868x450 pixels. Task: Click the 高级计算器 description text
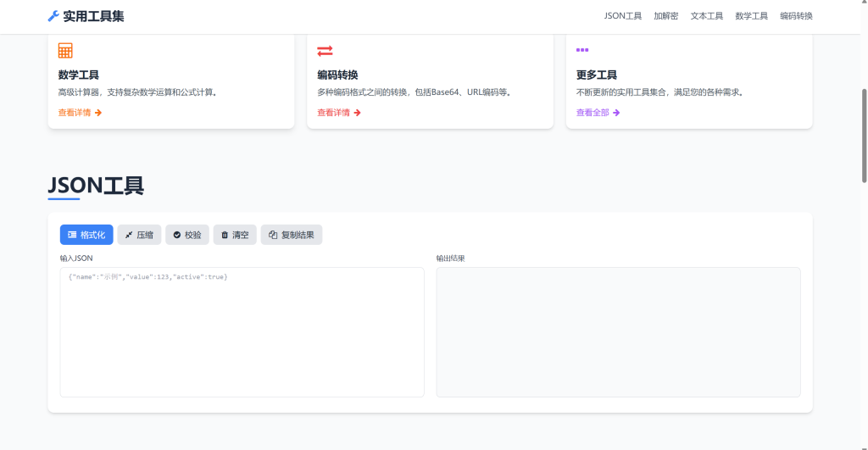[138, 92]
